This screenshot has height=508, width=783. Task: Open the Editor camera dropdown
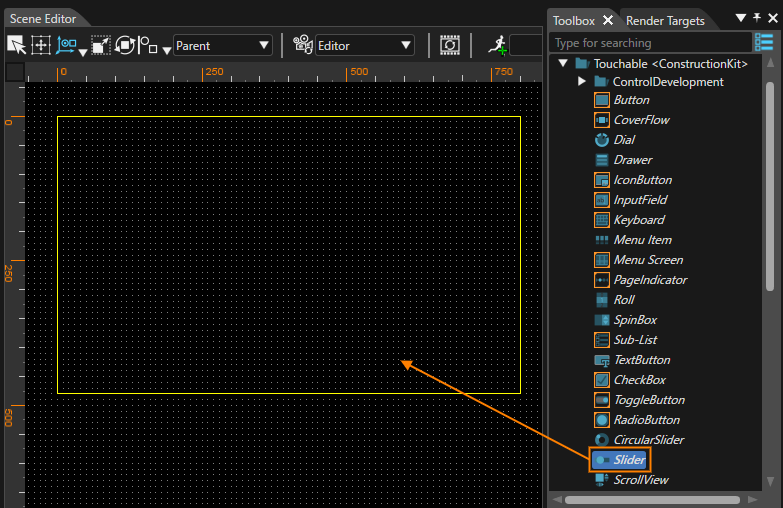pos(365,45)
